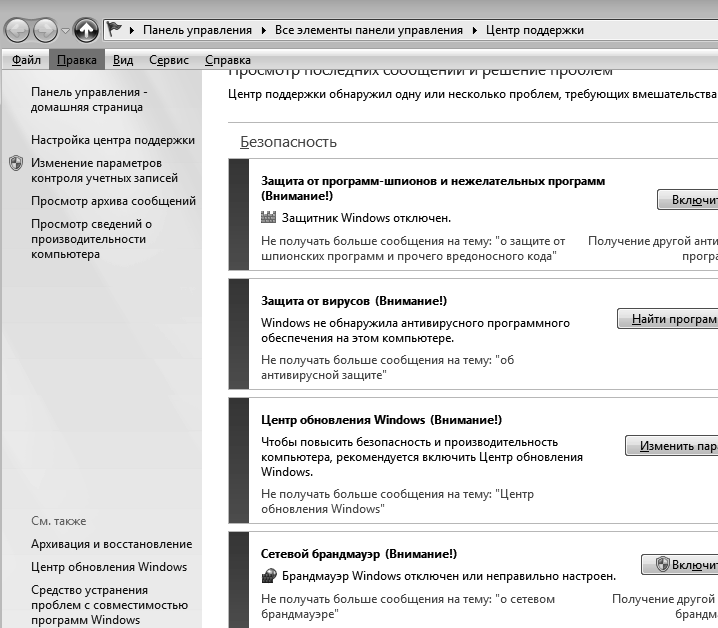Expand the arrow before Все элементы панели управления
The width and height of the screenshot is (718, 628).
pyautogui.click(x=264, y=30)
